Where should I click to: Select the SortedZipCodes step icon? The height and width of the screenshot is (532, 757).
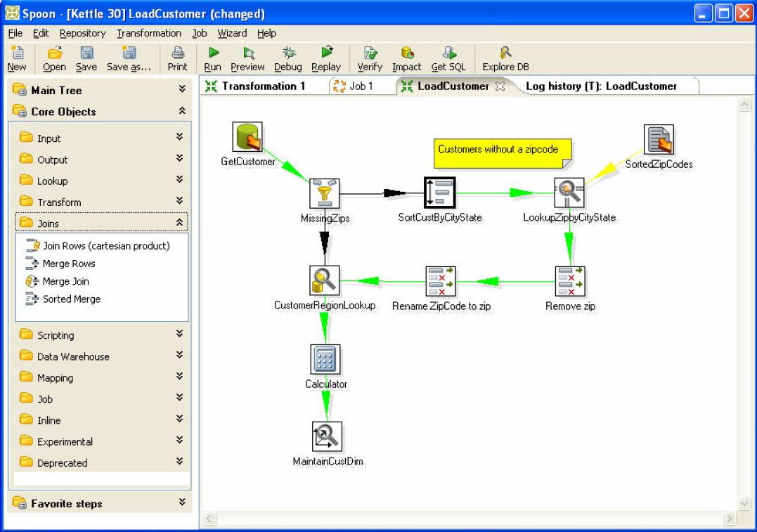[x=659, y=140]
